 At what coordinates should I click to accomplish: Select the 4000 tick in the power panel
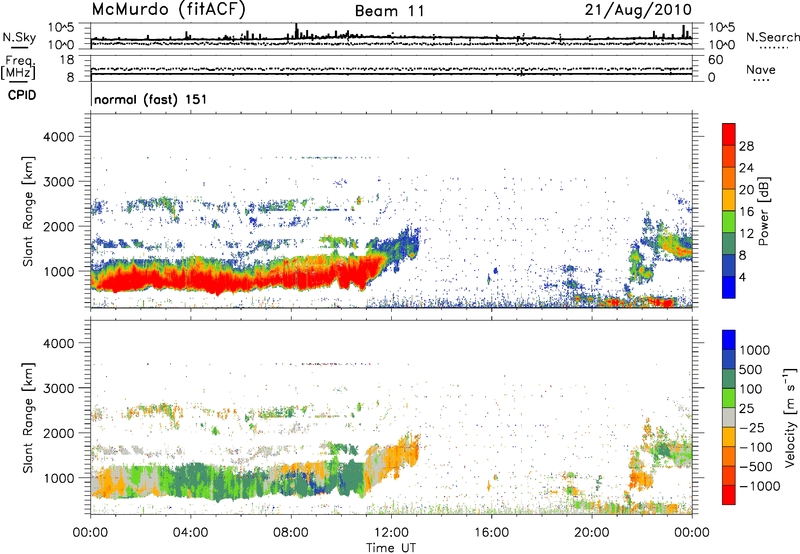pos(59,137)
